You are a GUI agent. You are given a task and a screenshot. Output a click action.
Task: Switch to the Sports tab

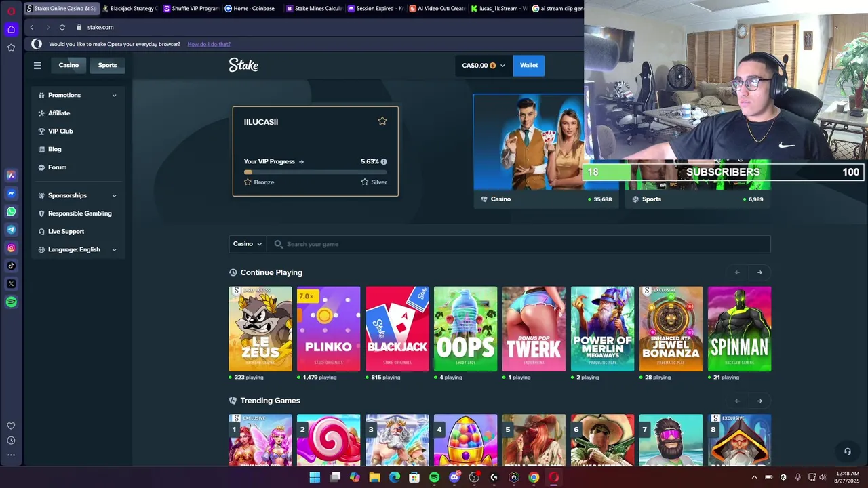point(107,65)
